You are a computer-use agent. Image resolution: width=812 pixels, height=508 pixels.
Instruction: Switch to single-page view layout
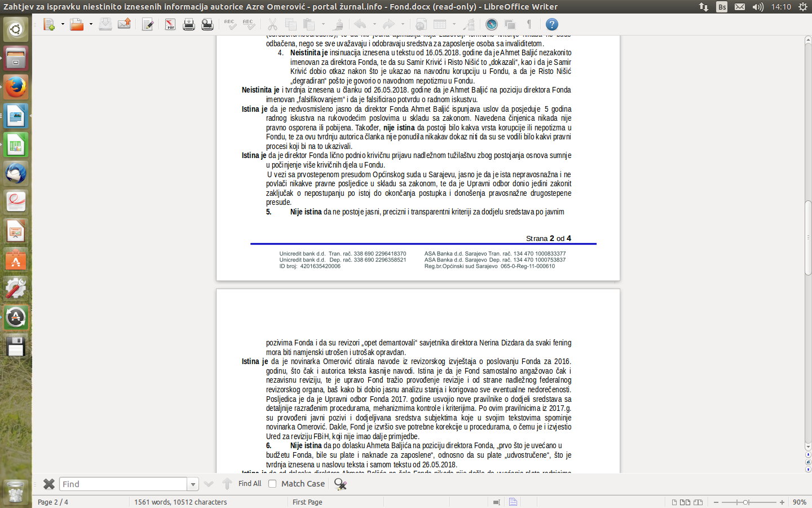[674, 502]
